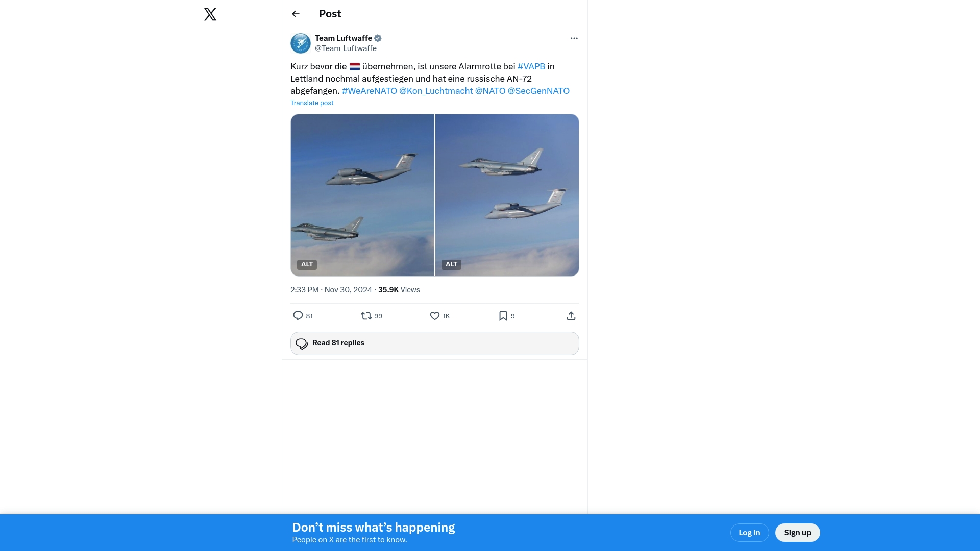
Task: Like the post with heart icon
Action: [x=434, y=316]
